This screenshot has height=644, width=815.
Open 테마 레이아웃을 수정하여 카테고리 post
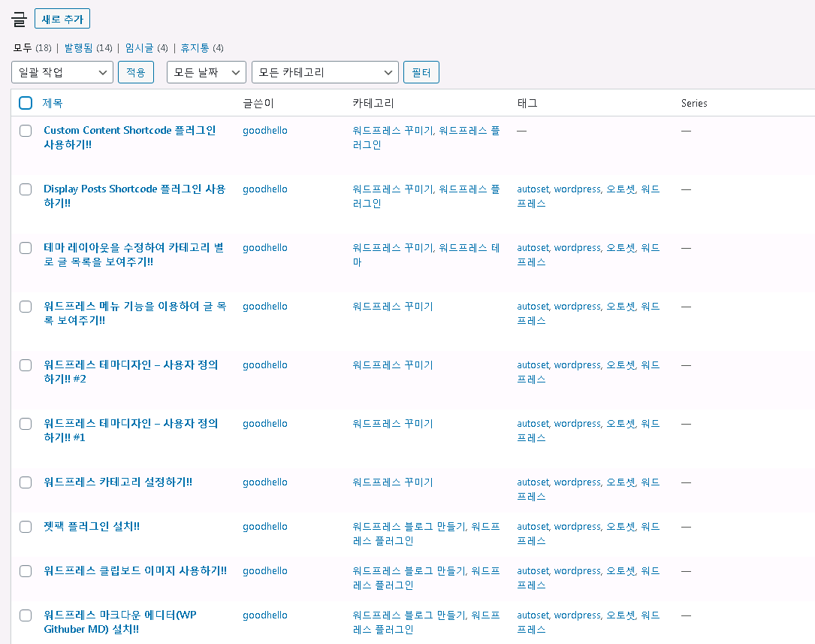pos(134,255)
